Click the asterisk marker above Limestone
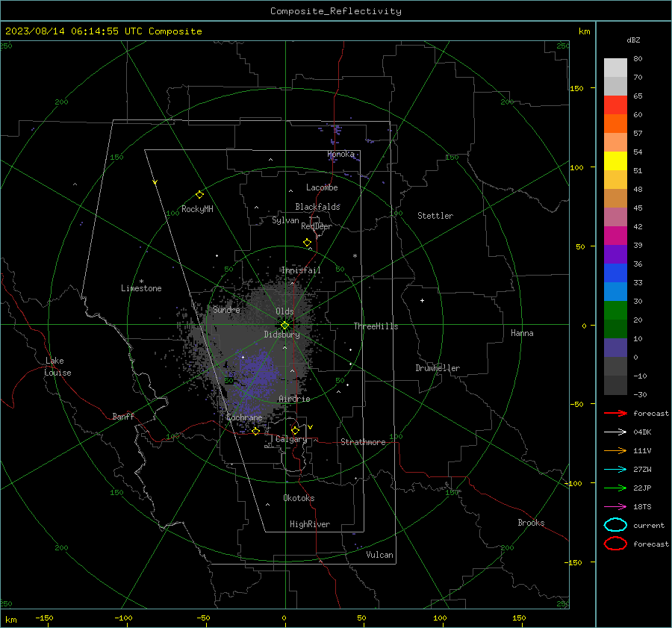 141,282
